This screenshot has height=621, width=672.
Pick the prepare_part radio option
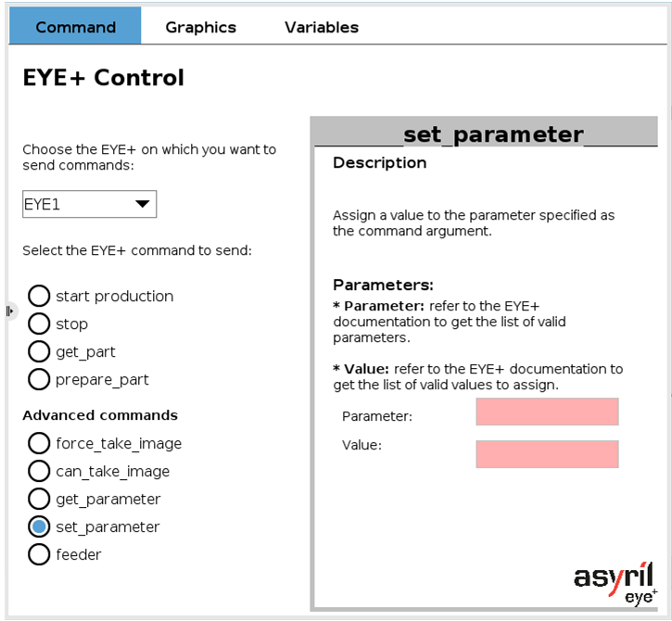(x=39, y=380)
